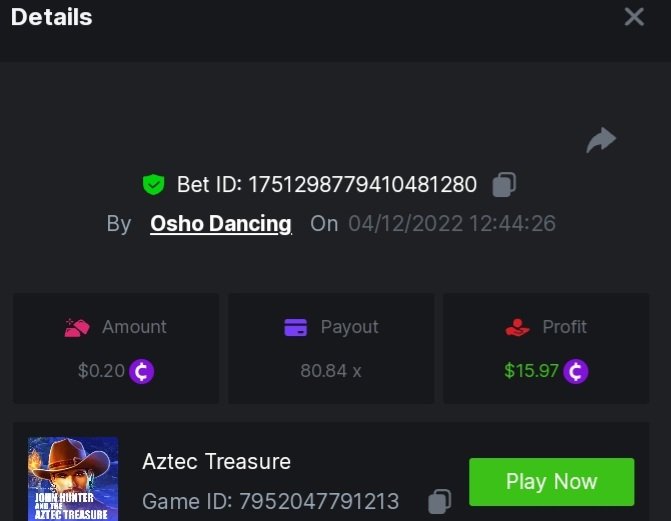Image resolution: width=671 pixels, height=521 pixels.
Task: Click the Amount money bag icon
Action: (77, 327)
